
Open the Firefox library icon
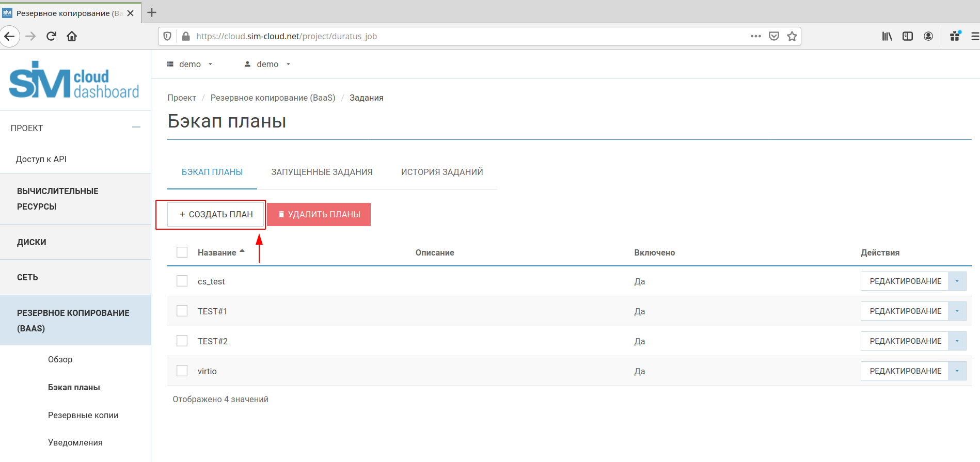point(887,36)
